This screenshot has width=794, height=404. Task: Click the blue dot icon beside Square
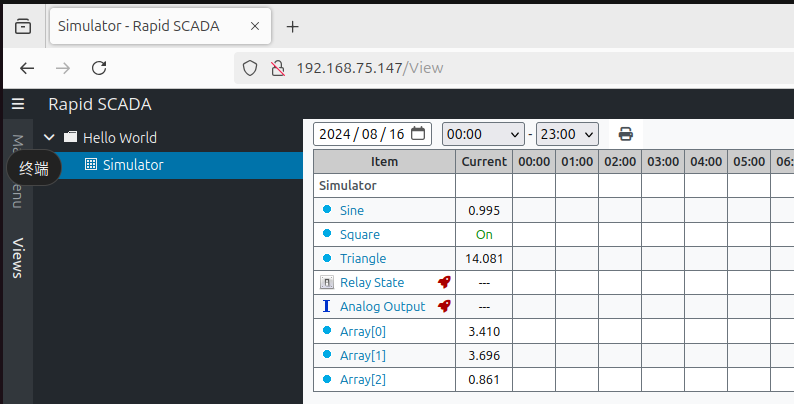tap(327, 233)
